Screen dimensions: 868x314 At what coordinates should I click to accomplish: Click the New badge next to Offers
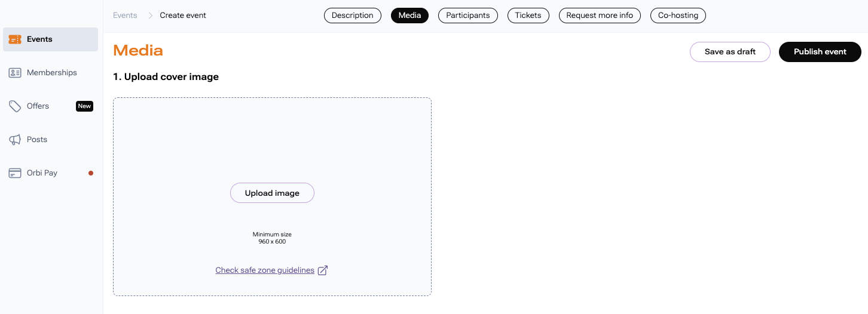coord(84,106)
